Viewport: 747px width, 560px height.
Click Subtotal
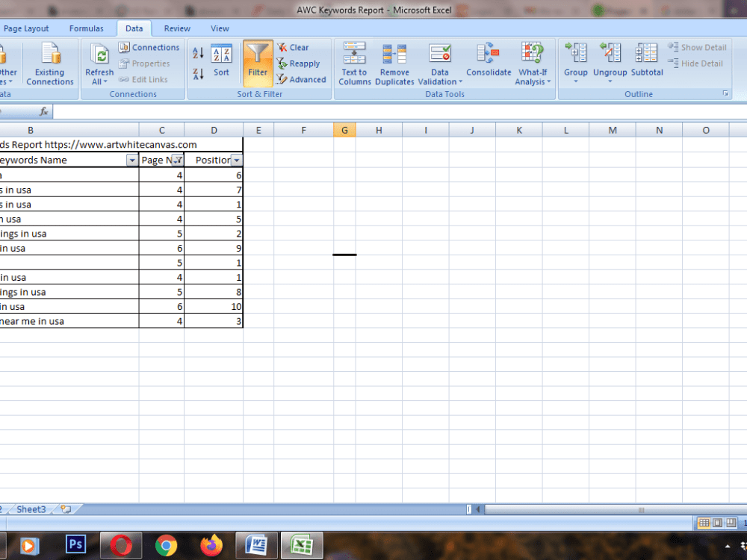(646, 60)
